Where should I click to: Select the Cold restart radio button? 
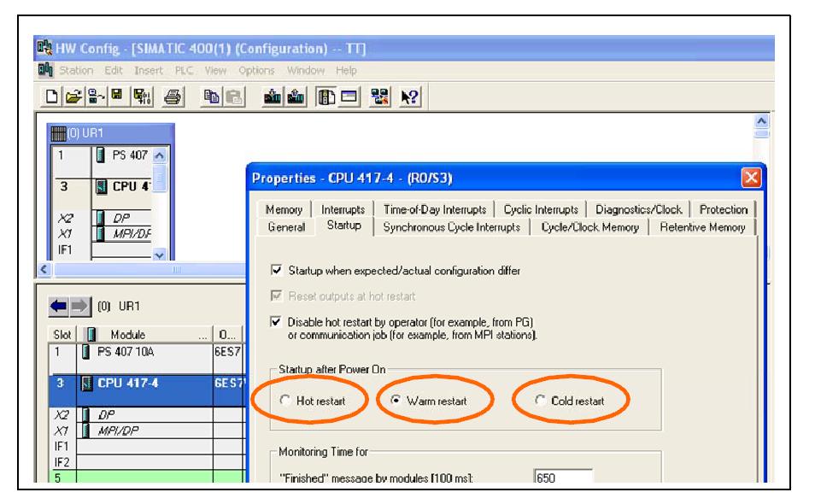(540, 401)
